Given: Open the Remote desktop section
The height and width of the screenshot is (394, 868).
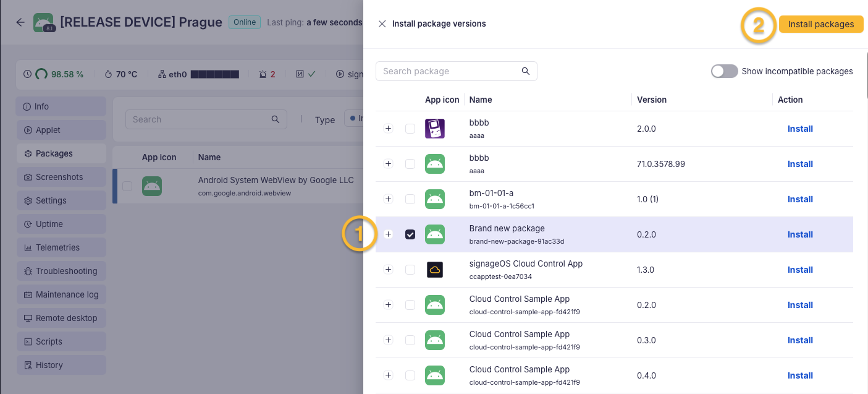Looking at the screenshot, I should (x=61, y=318).
